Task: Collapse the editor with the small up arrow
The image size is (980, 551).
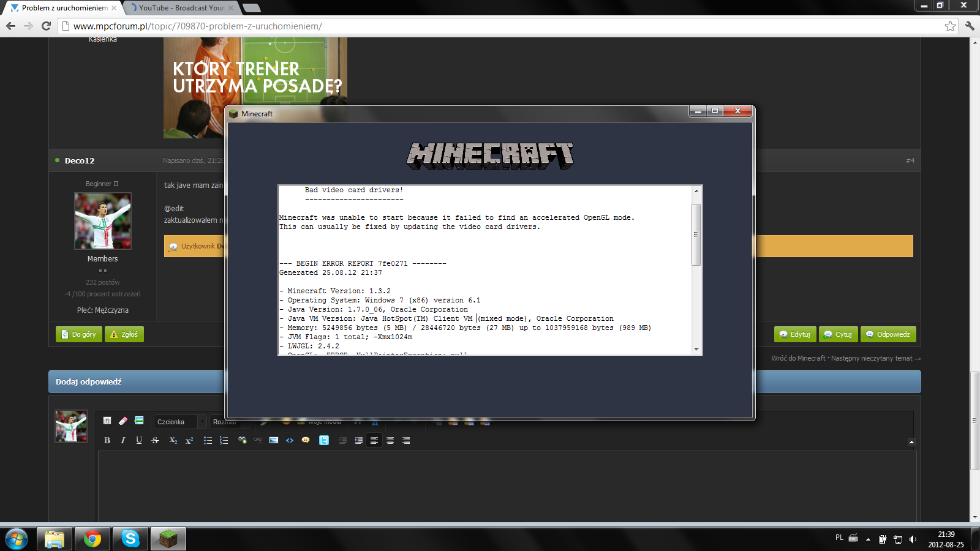Action: click(x=911, y=442)
